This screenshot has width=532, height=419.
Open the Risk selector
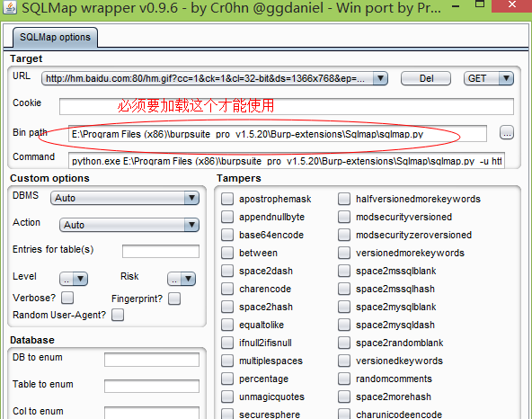pyautogui.click(x=182, y=279)
